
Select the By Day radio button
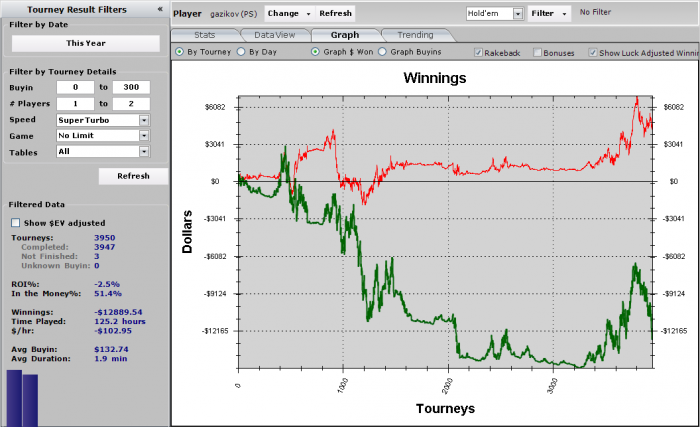point(241,52)
